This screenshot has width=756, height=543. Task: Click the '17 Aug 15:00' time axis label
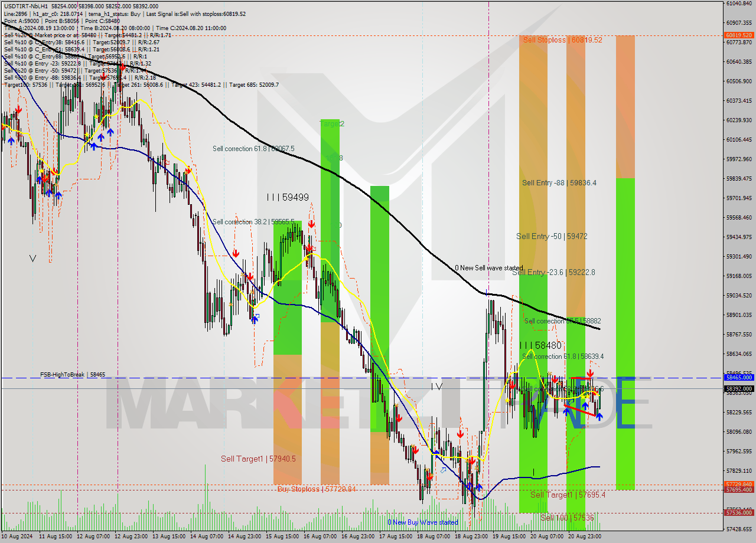pos(396,537)
